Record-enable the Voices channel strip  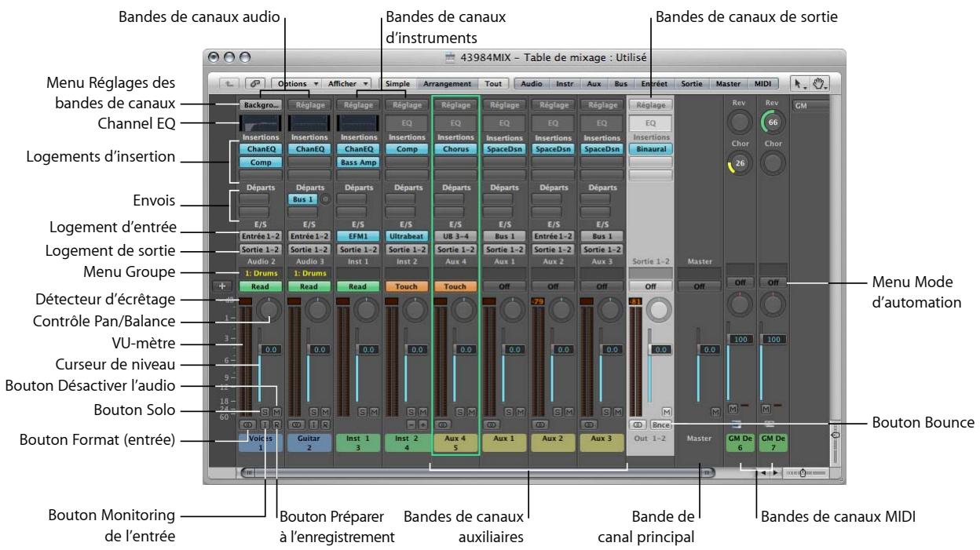coord(276,424)
